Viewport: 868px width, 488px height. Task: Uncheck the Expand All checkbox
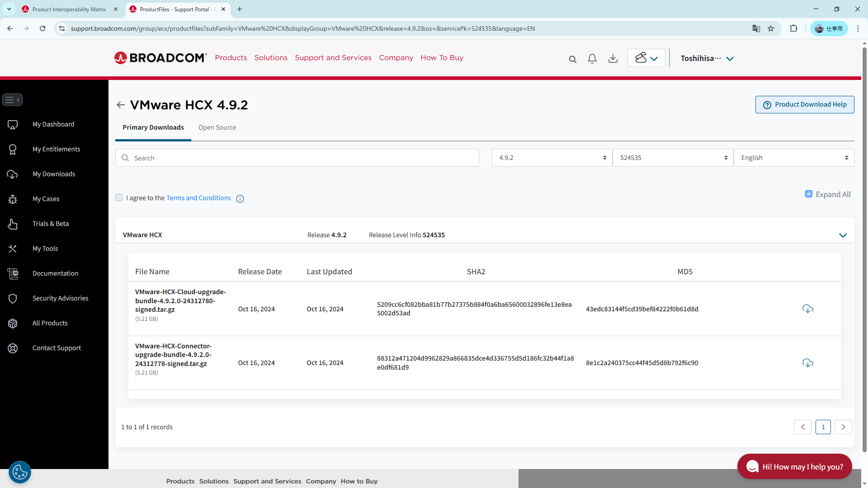point(809,194)
